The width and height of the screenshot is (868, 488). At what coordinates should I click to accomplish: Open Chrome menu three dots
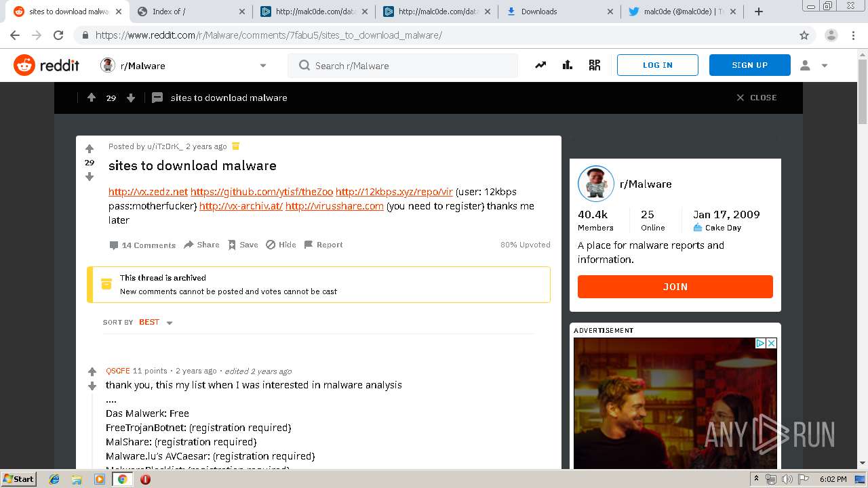[x=854, y=35]
